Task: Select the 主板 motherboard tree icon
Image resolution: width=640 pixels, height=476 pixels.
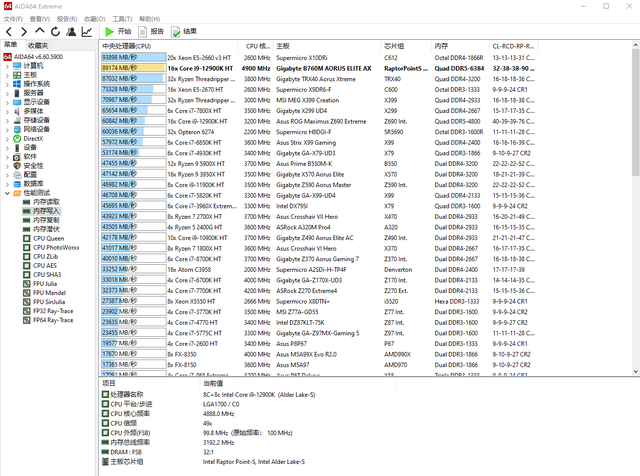Action: coord(17,75)
